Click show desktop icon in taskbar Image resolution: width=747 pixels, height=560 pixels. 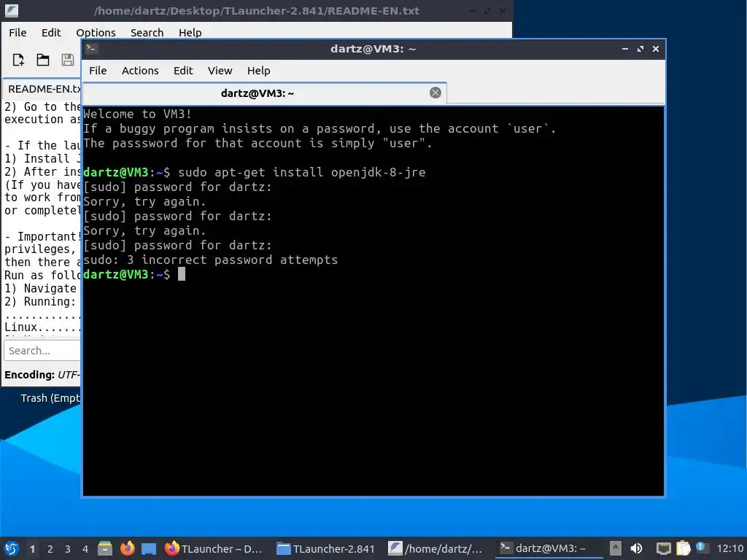(149, 549)
